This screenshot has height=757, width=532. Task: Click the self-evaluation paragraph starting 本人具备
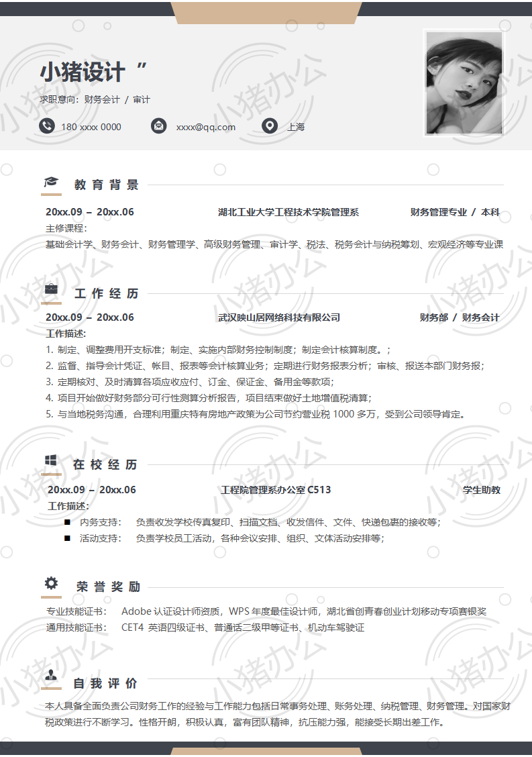278,714
